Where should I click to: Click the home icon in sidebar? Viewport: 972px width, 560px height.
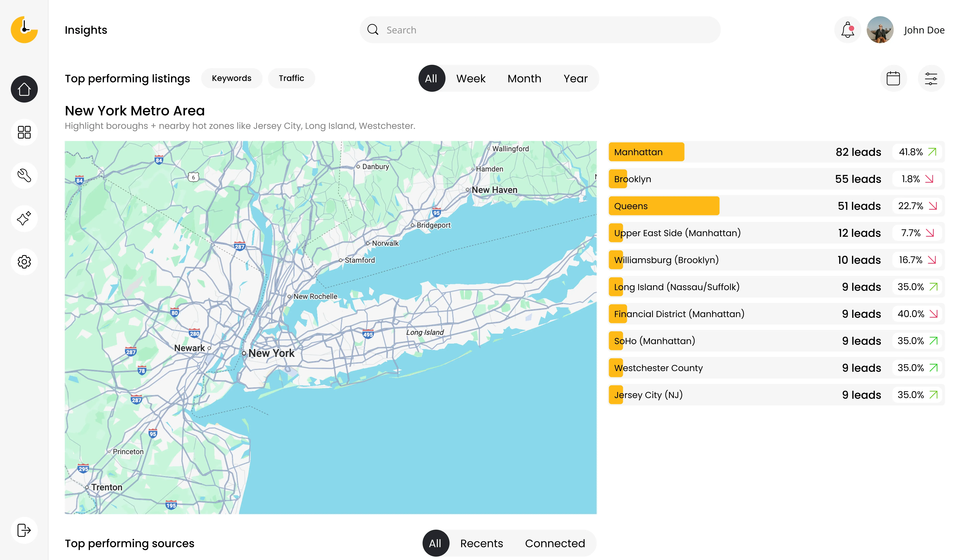[x=24, y=89]
